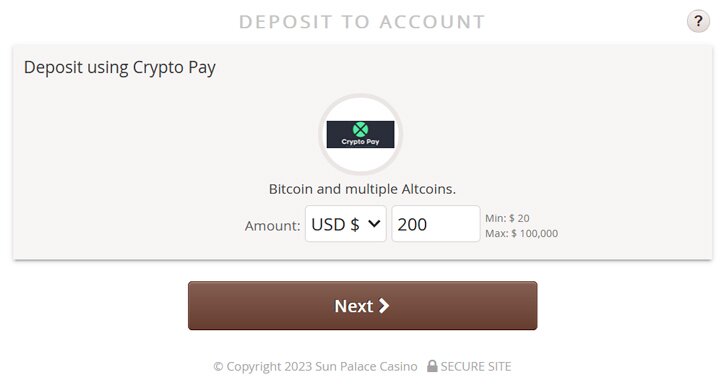Click the DEPOSIT TO ACCOUNT page title

pyautogui.click(x=362, y=22)
